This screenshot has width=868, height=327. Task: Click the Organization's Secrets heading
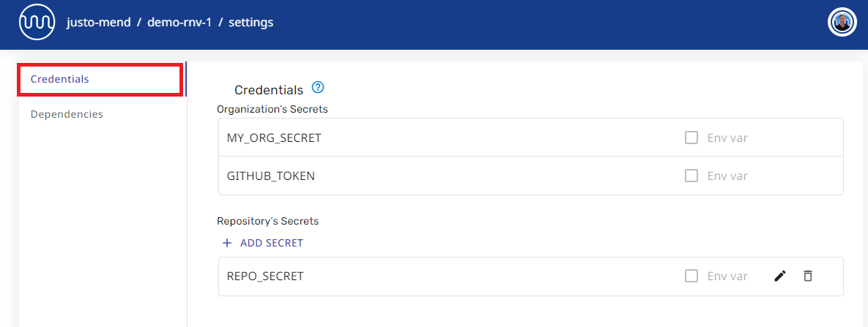point(272,109)
